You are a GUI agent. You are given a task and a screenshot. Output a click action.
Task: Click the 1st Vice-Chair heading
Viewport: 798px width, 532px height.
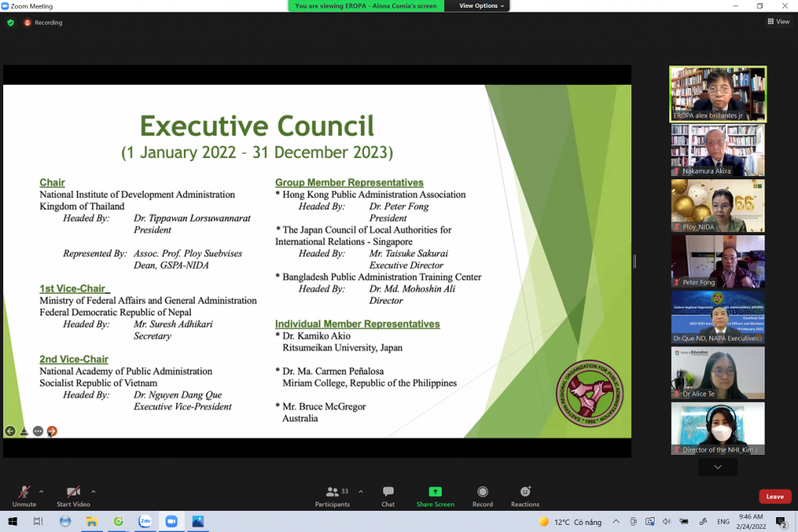coord(72,288)
